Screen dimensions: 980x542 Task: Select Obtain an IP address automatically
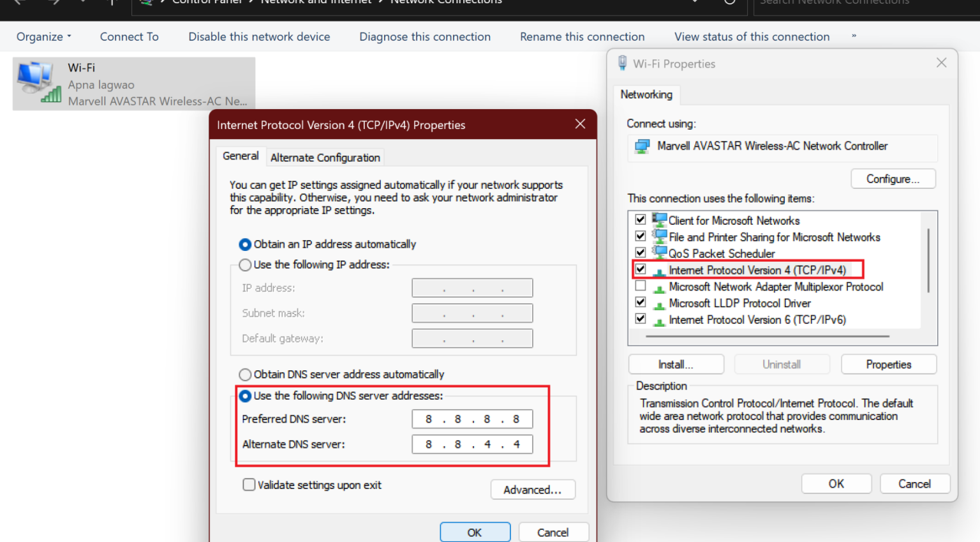245,245
